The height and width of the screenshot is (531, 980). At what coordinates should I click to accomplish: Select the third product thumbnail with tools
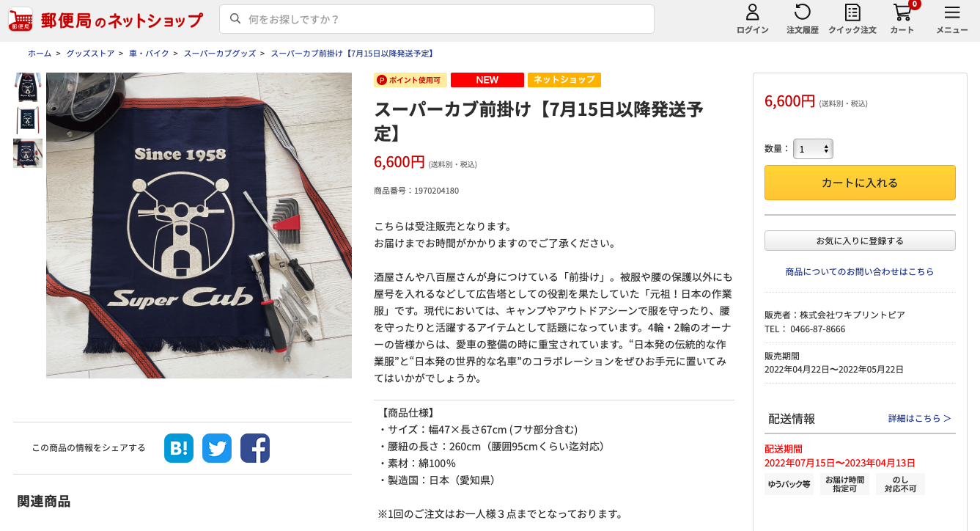(28, 153)
